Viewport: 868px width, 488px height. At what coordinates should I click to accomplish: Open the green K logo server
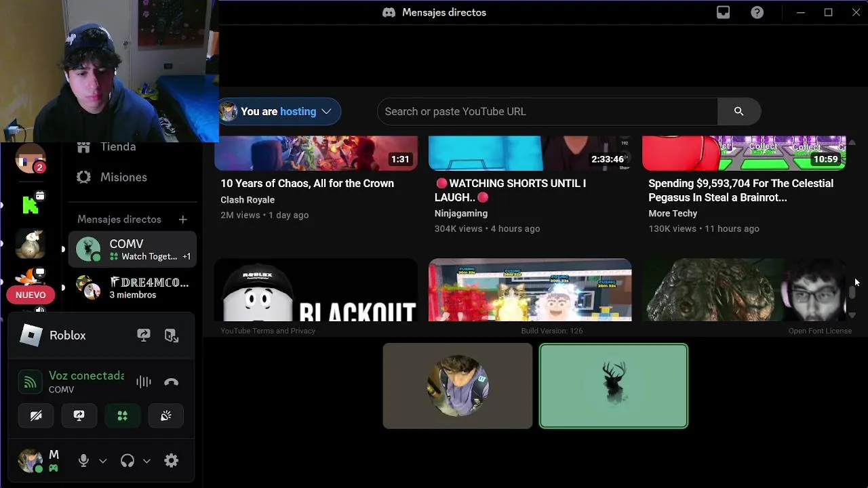point(31,204)
